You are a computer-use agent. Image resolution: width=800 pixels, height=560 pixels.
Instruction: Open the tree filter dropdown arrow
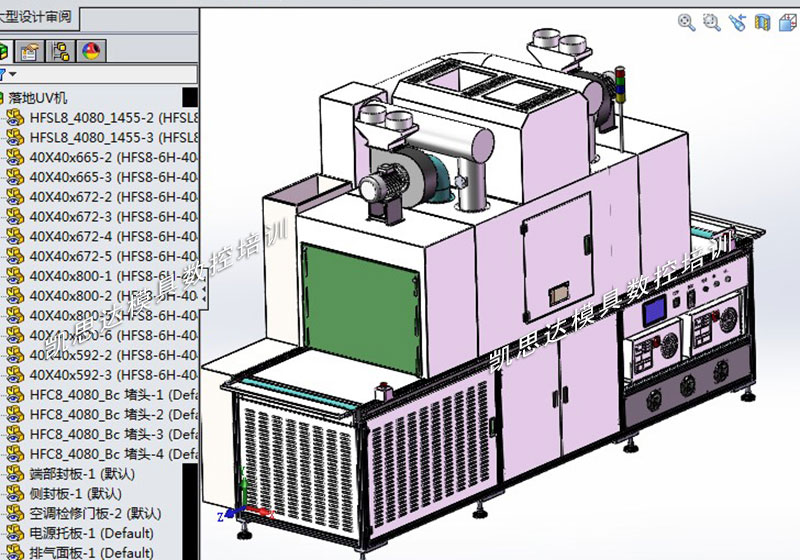click(12, 75)
